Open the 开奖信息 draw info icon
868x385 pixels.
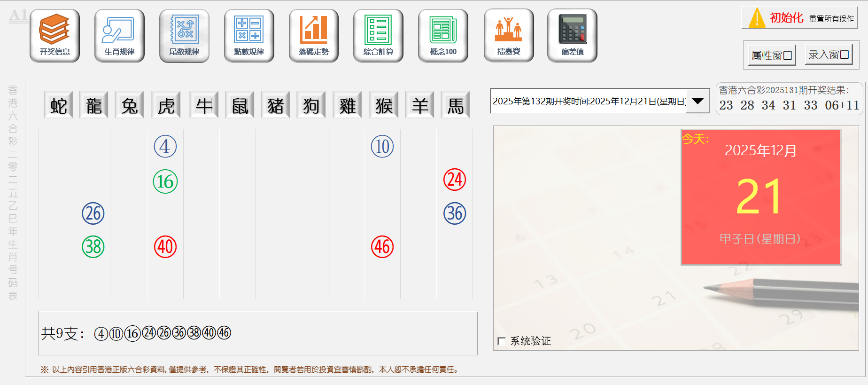coord(54,35)
